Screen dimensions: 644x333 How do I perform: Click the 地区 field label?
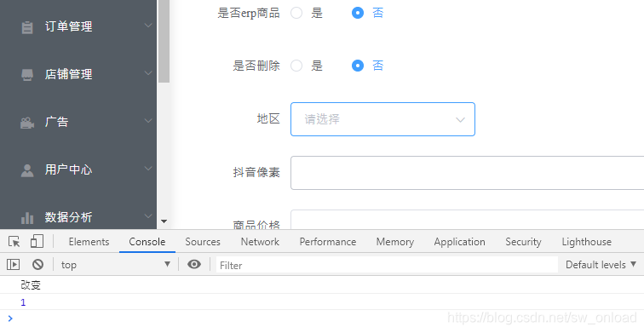click(268, 119)
